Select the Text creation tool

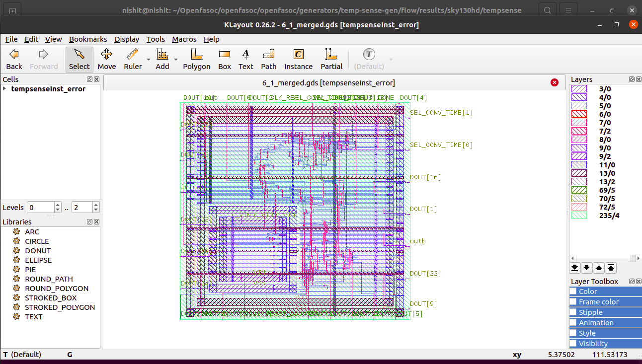point(245,59)
